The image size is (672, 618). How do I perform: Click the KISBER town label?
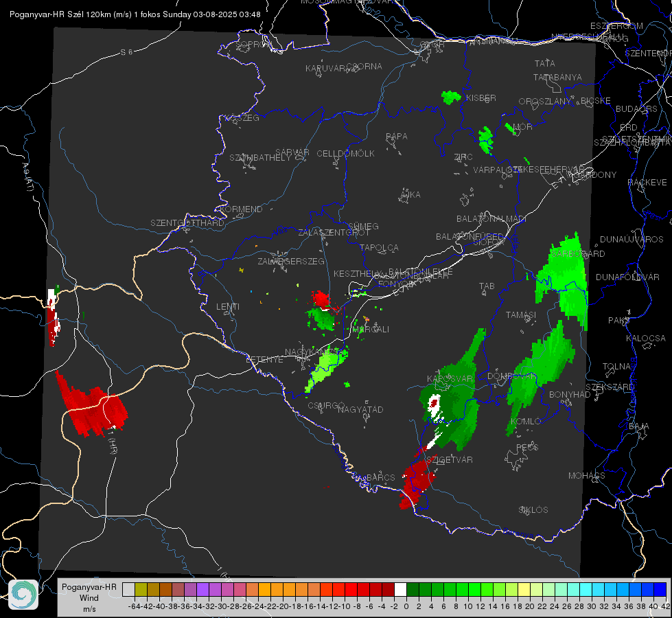[481, 98]
